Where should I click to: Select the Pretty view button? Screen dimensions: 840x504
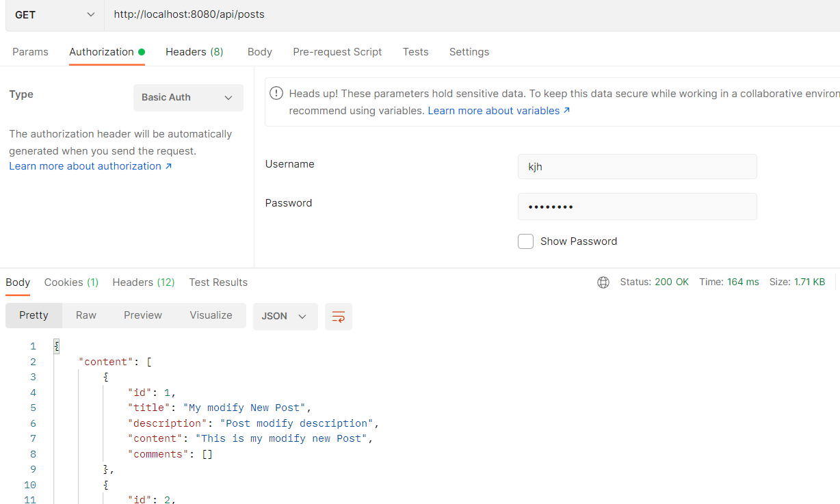click(x=34, y=315)
